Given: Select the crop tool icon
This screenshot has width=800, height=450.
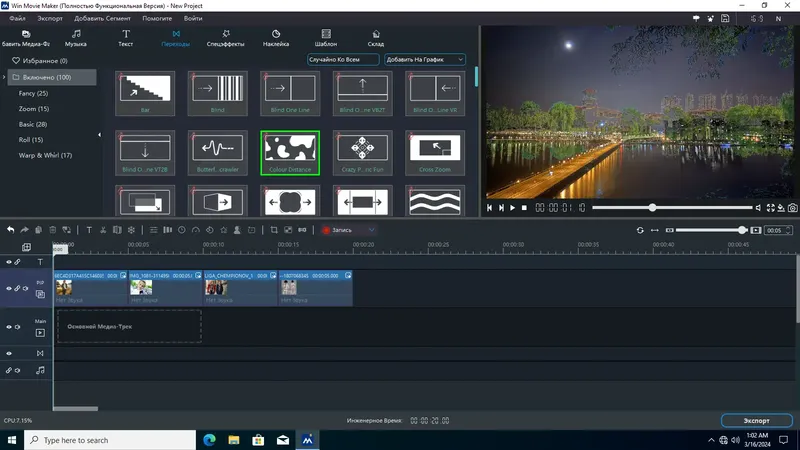Looking at the screenshot, I should 274,230.
